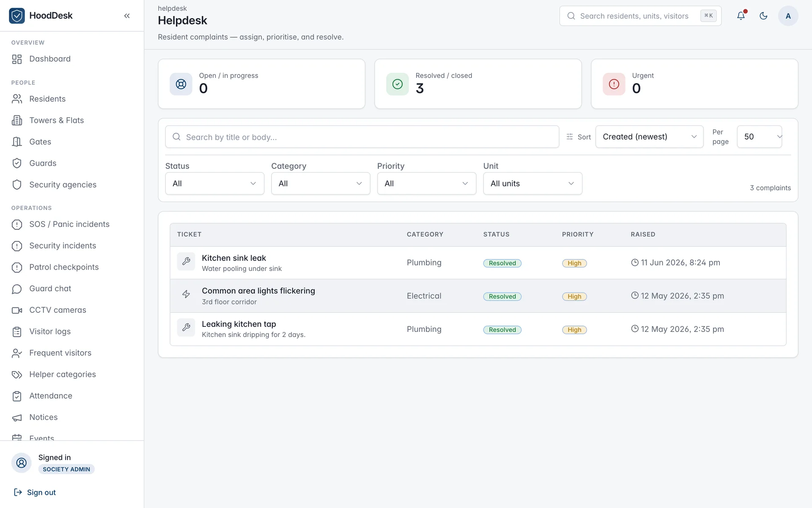The height and width of the screenshot is (508, 812).
Task: Click the wrench icon for Kitchen sink leak
Action: [186, 262]
